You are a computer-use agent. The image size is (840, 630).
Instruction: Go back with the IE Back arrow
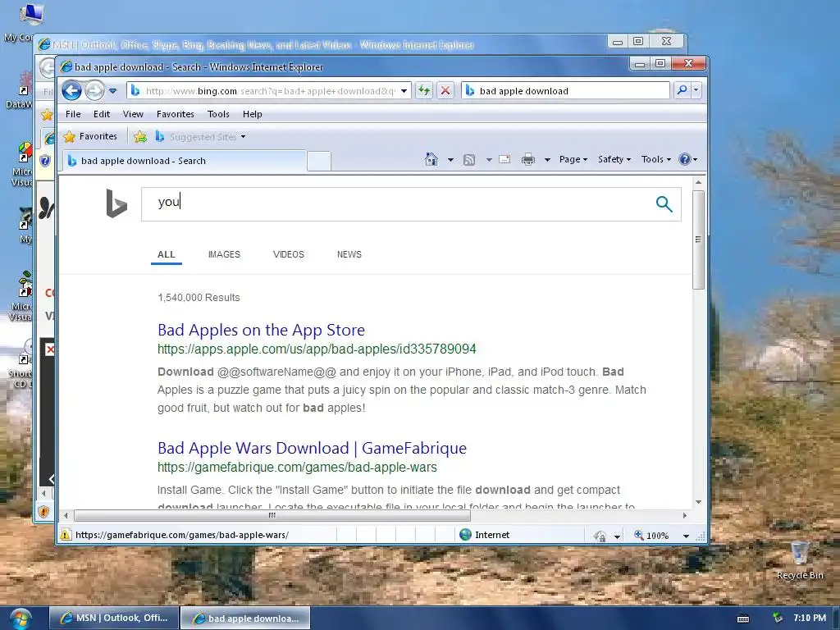point(72,90)
